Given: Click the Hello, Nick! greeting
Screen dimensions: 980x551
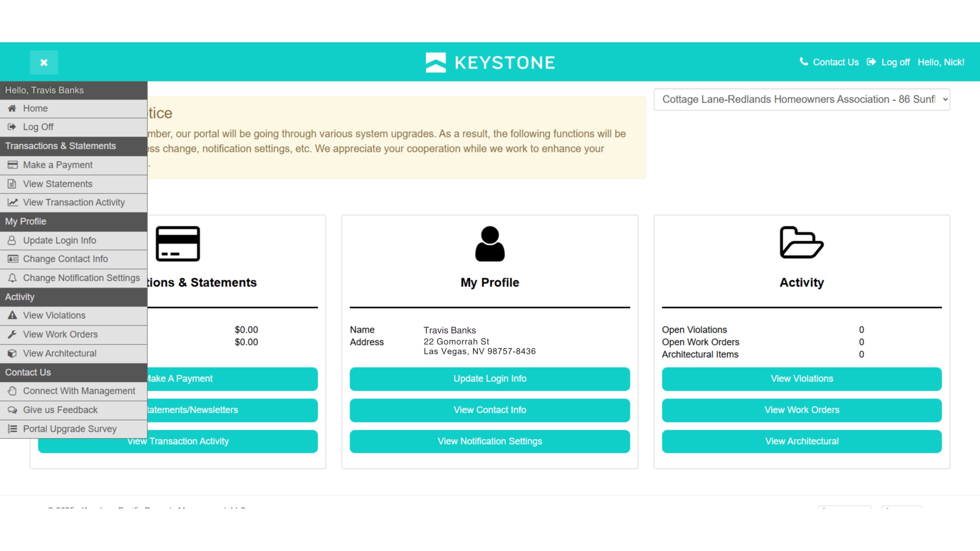Looking at the screenshot, I should (x=941, y=62).
